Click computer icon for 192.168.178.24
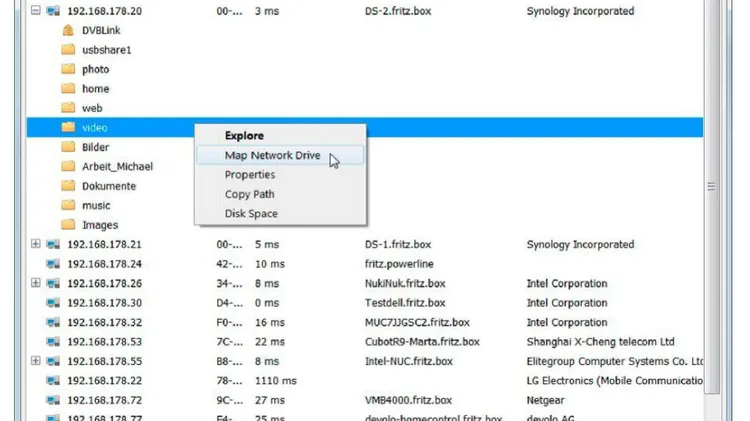750x421 pixels. (53, 264)
